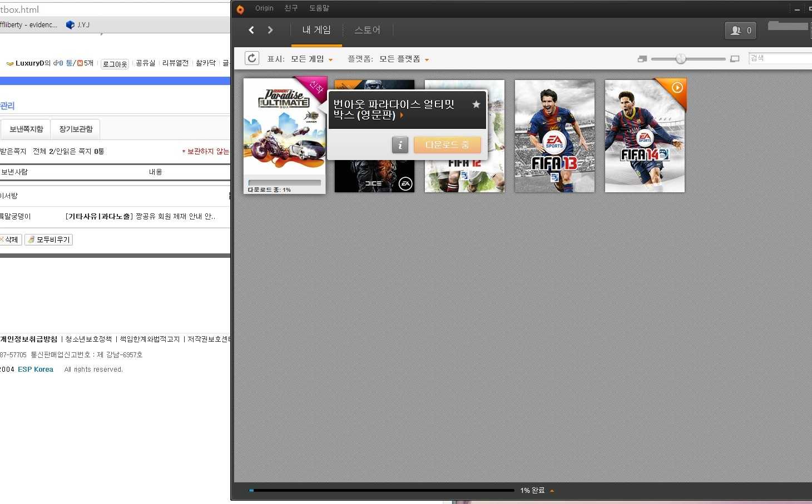Open the Origin menu
812x504 pixels.
[x=264, y=8]
